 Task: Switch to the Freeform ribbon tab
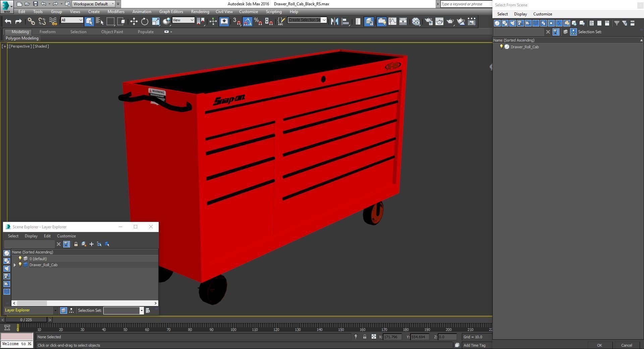(x=47, y=32)
